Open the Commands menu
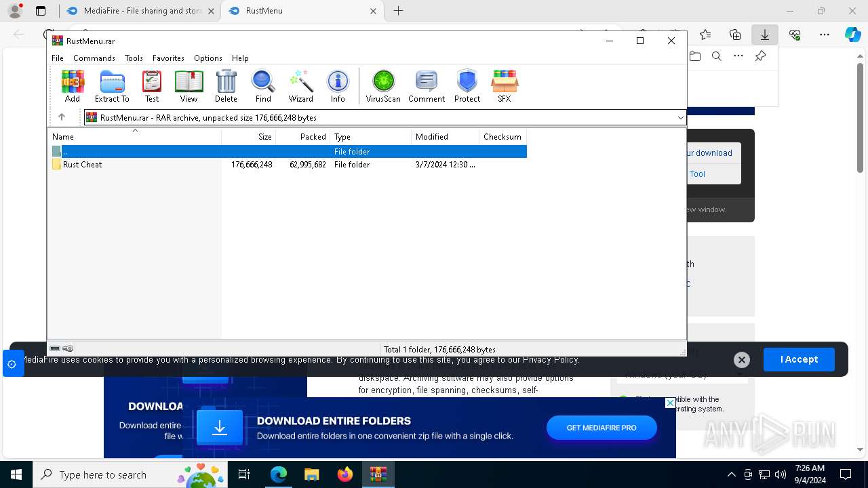Viewport: 868px width, 488px height. (x=94, y=58)
